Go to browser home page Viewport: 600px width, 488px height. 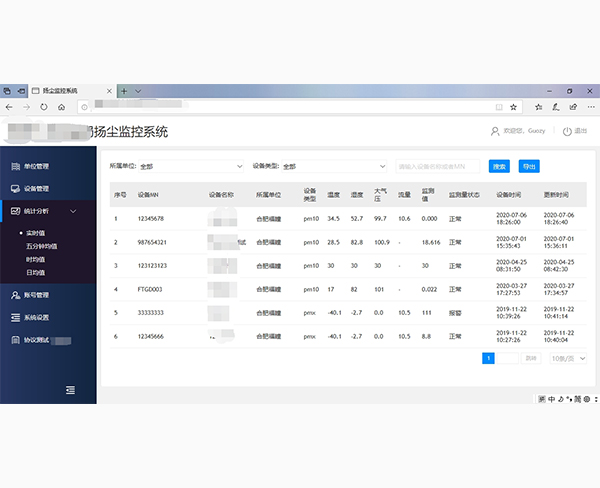(61, 107)
